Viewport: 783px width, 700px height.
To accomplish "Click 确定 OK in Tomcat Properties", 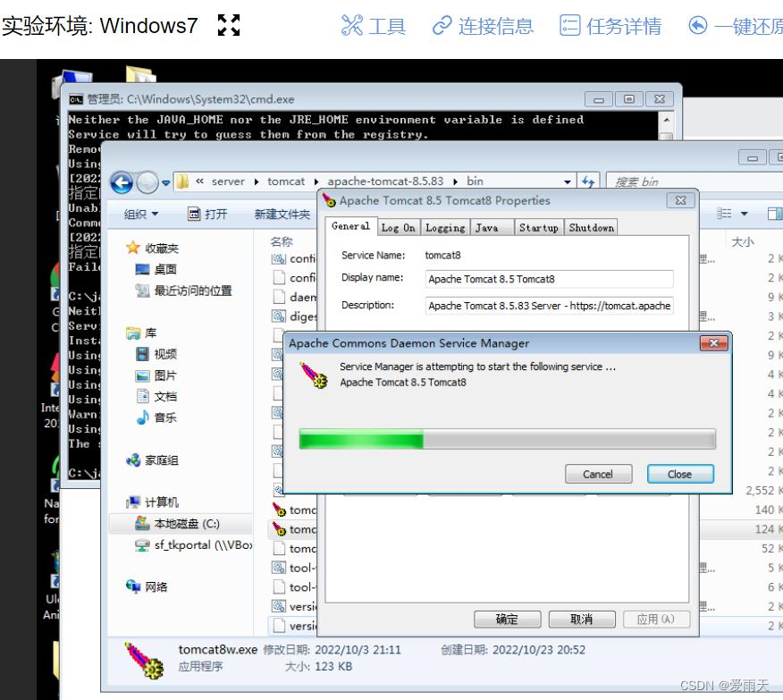I will (507, 620).
